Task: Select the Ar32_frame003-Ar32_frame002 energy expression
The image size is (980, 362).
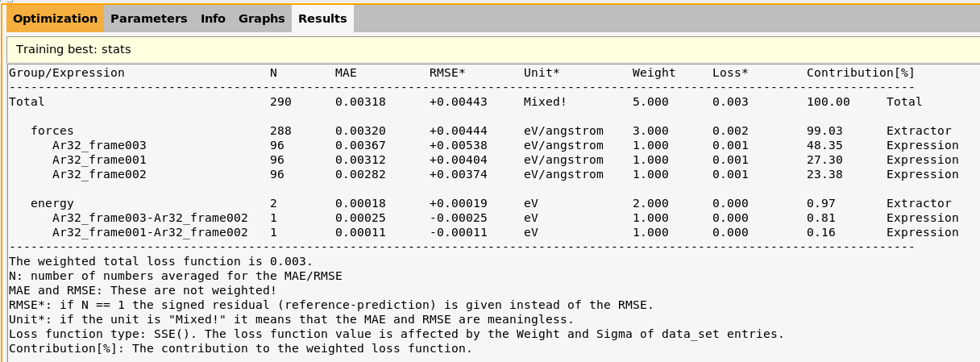Action: [x=150, y=218]
